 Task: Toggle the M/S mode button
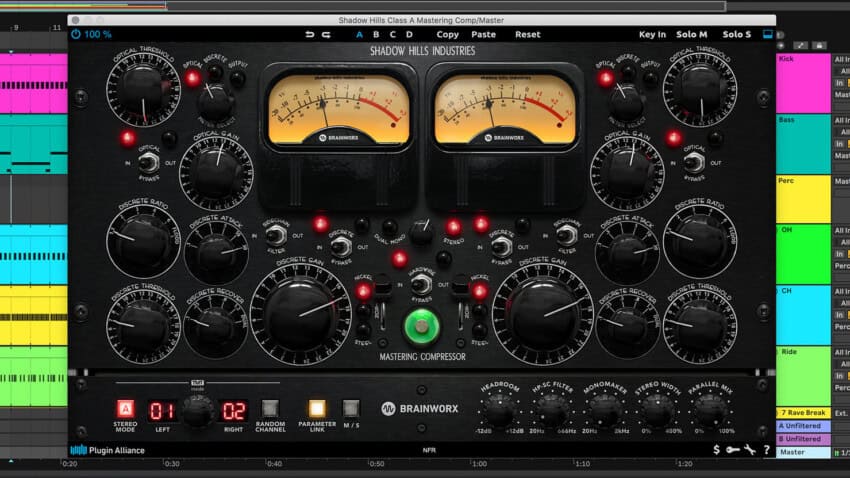[351, 408]
